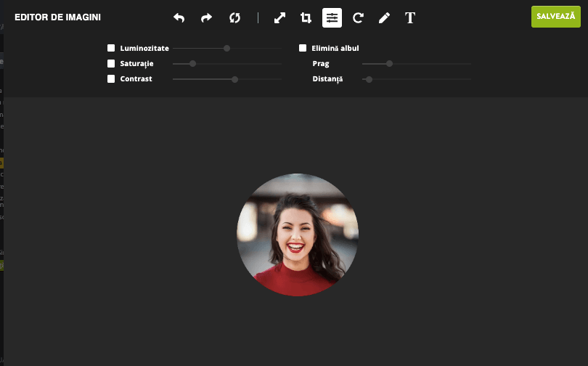Select the resize diagonal arrow tool
The height and width of the screenshot is (366, 588).
279,17
